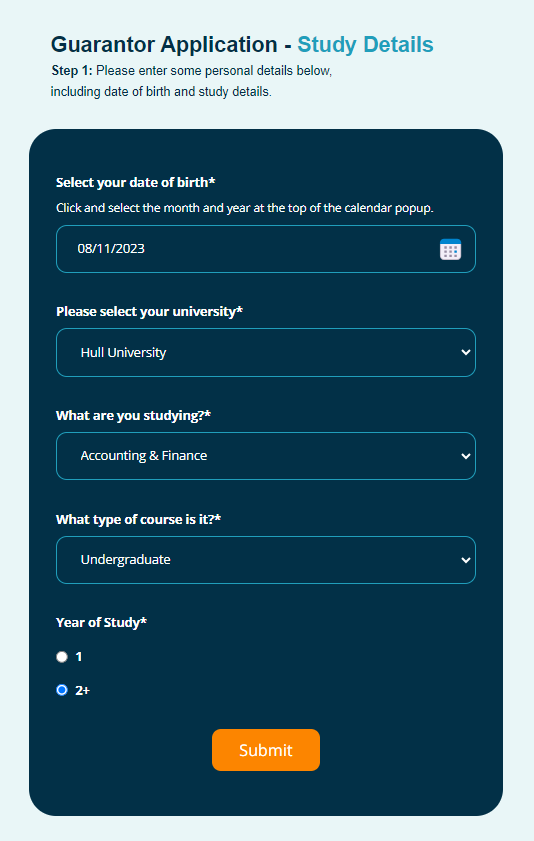Click the chevron arrow beside Undergraduate
Image resolution: width=534 pixels, height=841 pixels.
pyautogui.click(x=465, y=560)
